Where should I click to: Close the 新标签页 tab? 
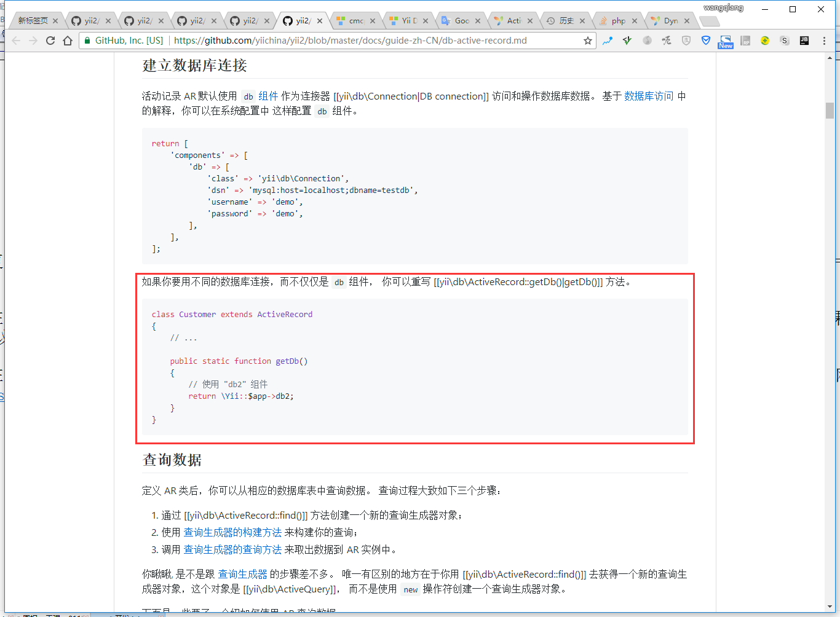pos(55,21)
